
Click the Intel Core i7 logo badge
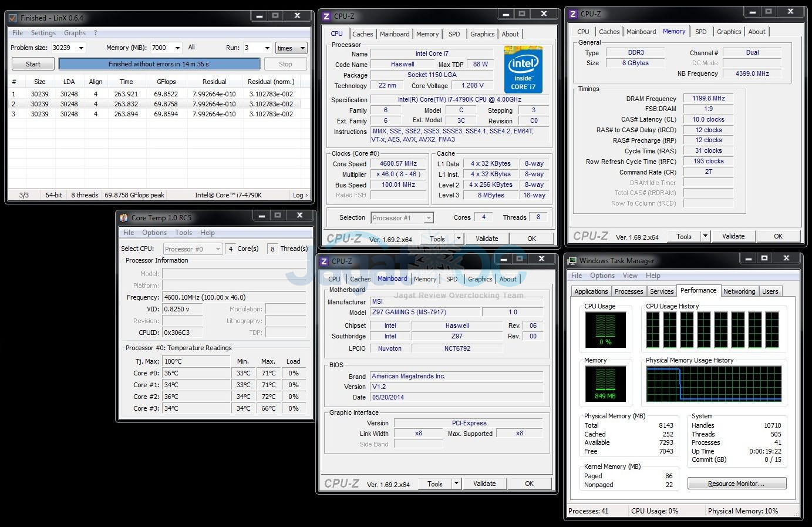coord(523,70)
